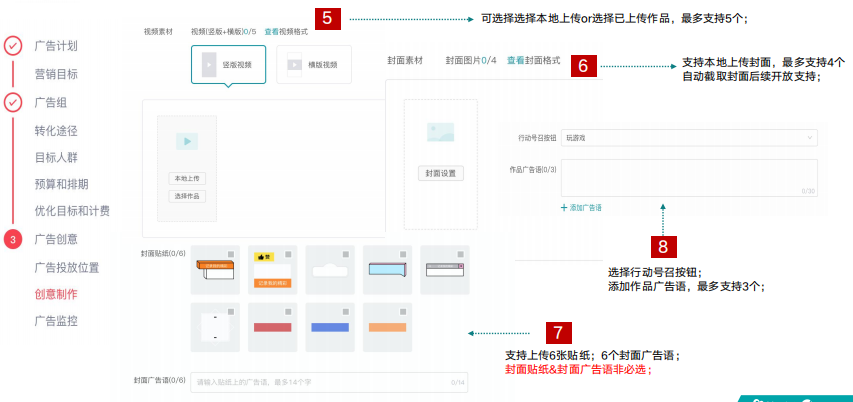Click the 本地上传 button
The height and width of the screenshot is (402, 853).
(187, 178)
